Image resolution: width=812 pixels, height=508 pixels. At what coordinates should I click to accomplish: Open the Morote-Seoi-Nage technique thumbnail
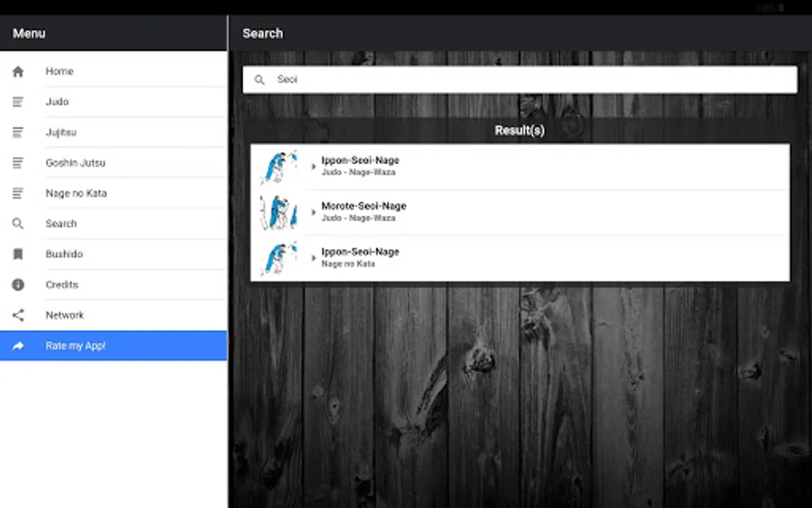click(x=279, y=212)
